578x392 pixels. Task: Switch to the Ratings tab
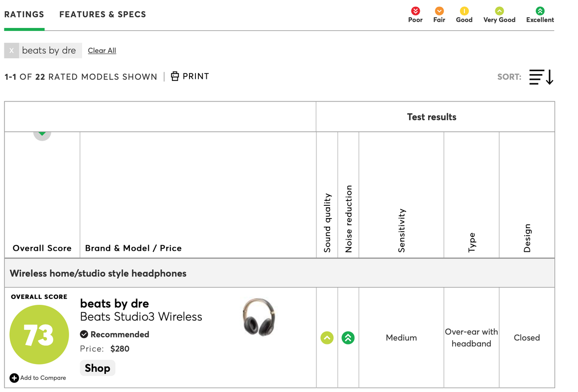click(24, 14)
